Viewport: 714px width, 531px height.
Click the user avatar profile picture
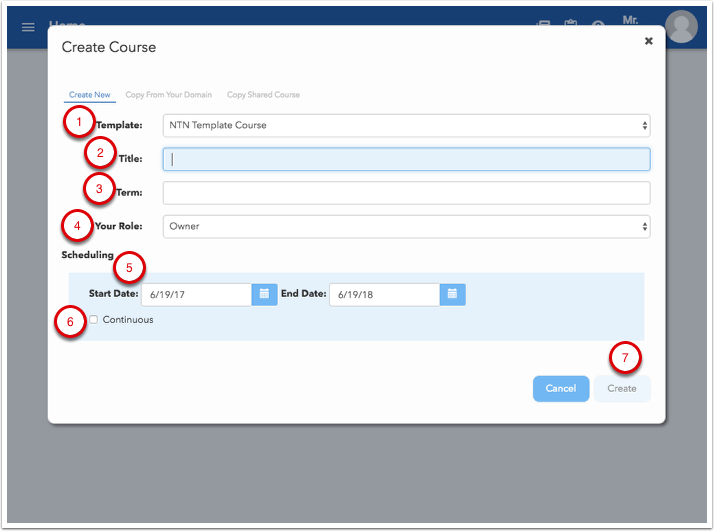(681, 26)
